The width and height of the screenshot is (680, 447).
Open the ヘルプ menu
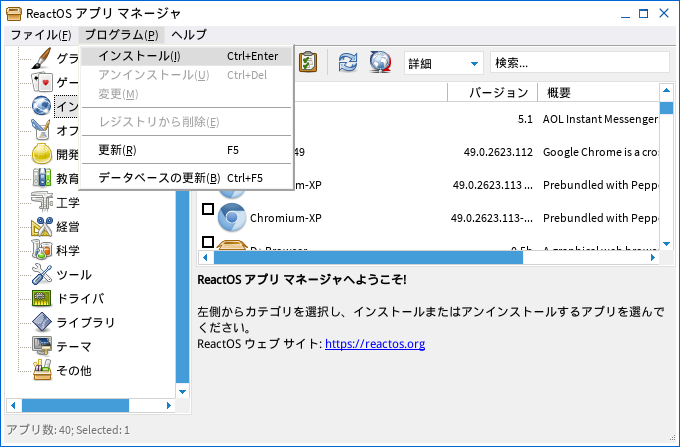tap(189, 35)
